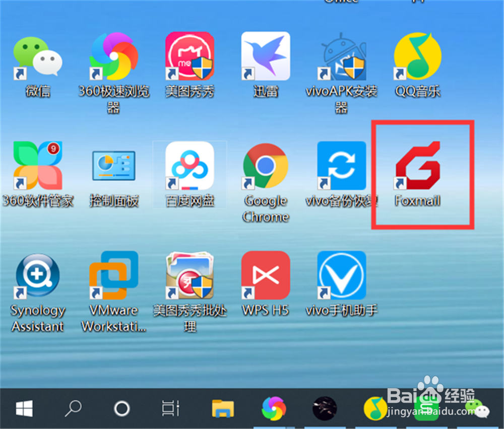Click 360 browser icon in taskbar

(274, 408)
